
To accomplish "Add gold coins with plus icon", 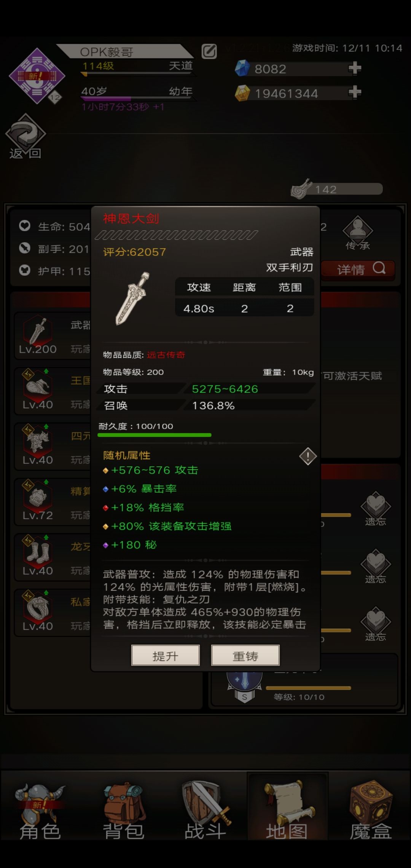I will [354, 92].
